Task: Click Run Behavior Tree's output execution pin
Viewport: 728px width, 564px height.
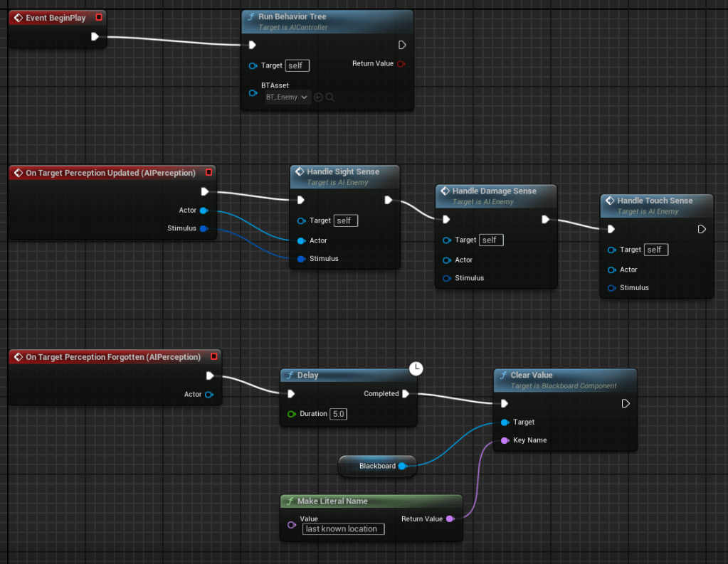Action: point(402,45)
